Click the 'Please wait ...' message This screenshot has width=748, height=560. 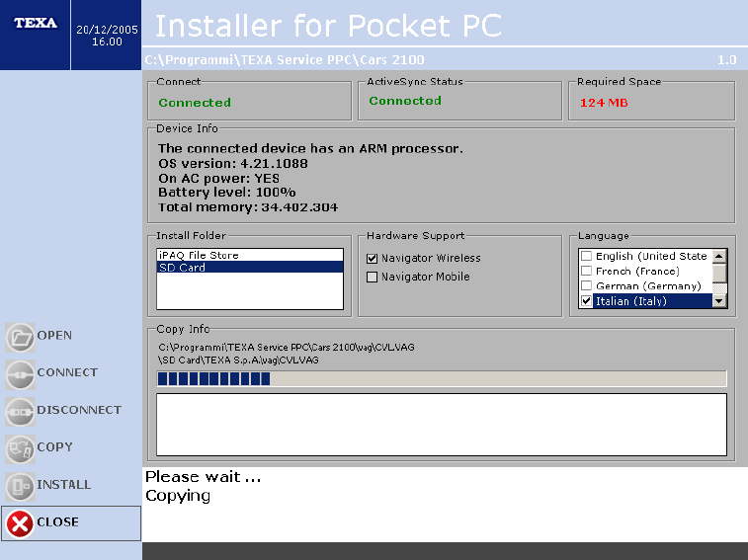click(x=204, y=477)
